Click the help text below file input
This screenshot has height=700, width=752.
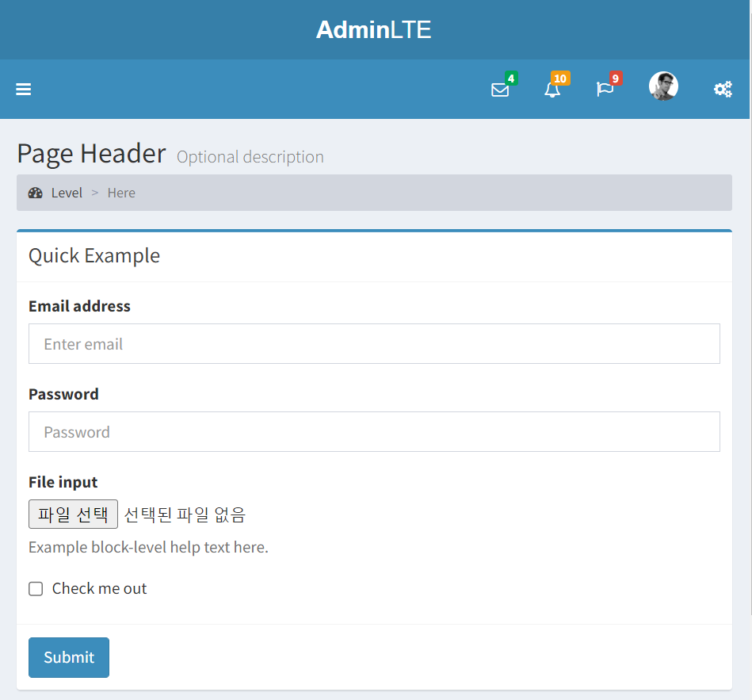pyautogui.click(x=148, y=548)
